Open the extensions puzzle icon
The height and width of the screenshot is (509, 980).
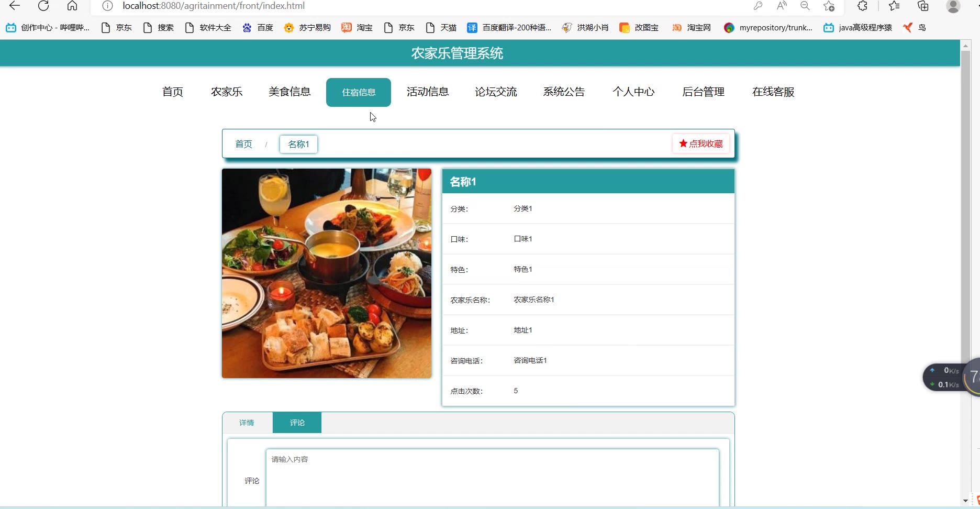coord(862,6)
